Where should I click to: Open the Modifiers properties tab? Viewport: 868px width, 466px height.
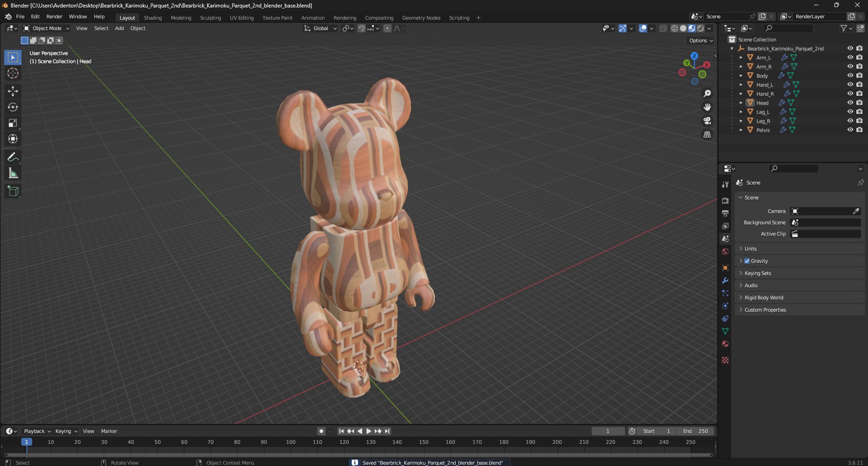click(x=725, y=281)
